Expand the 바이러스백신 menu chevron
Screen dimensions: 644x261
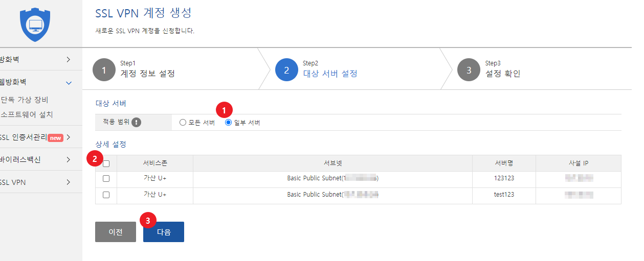coord(69,159)
